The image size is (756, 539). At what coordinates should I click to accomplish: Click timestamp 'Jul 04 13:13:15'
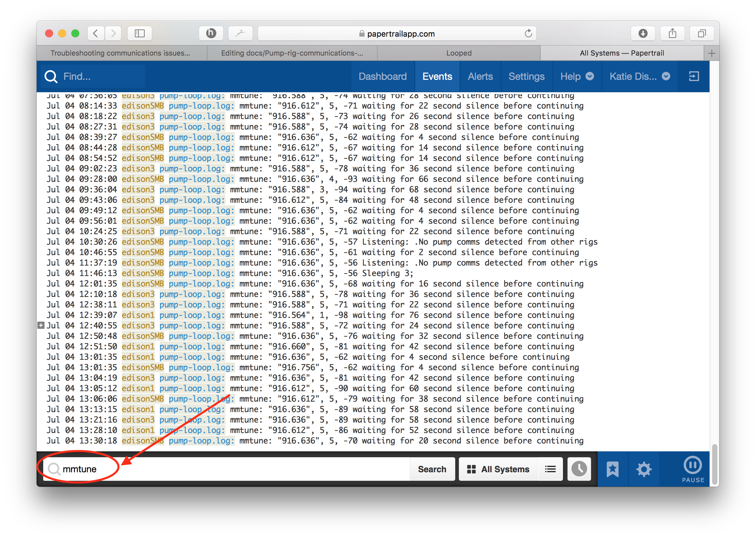[82, 409]
